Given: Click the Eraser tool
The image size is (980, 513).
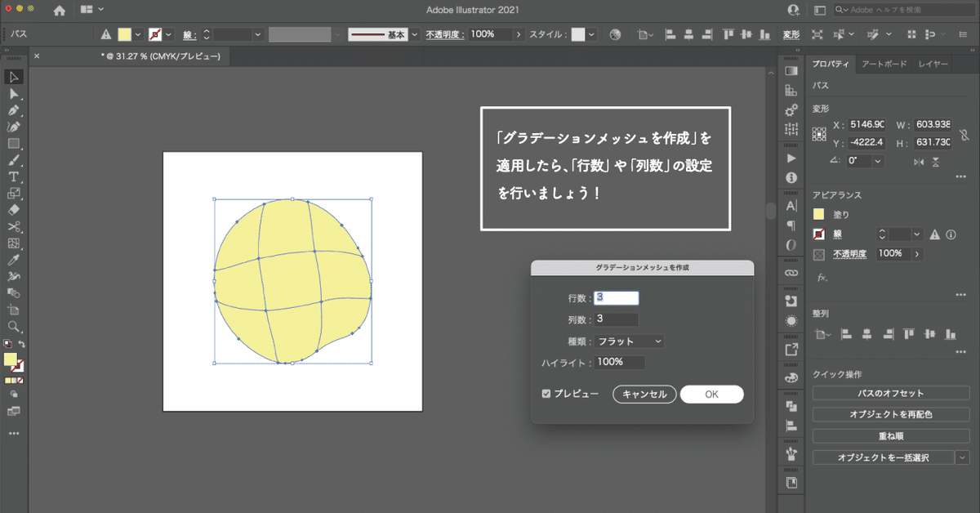Looking at the screenshot, I should pyautogui.click(x=14, y=210).
